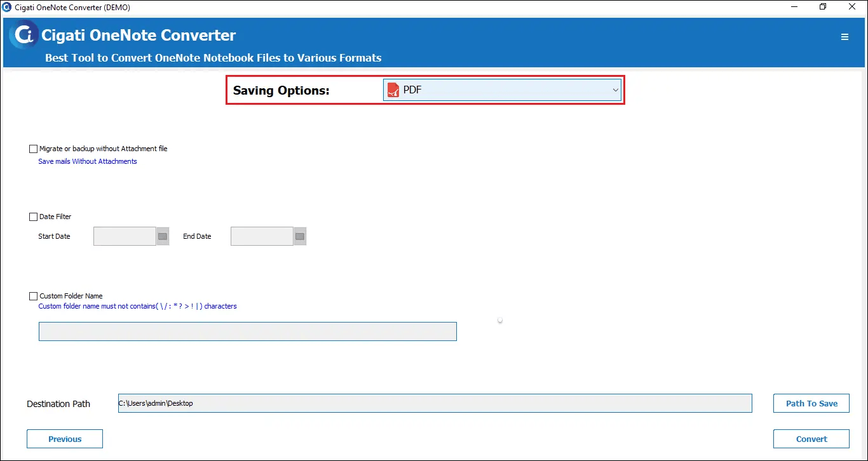Click the custom folder name warning text
Screen dimensions: 868x461
[137, 306]
